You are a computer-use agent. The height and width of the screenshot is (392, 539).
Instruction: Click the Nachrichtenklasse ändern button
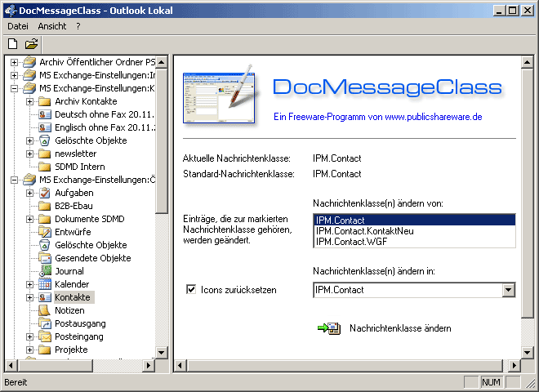pyautogui.click(x=400, y=328)
